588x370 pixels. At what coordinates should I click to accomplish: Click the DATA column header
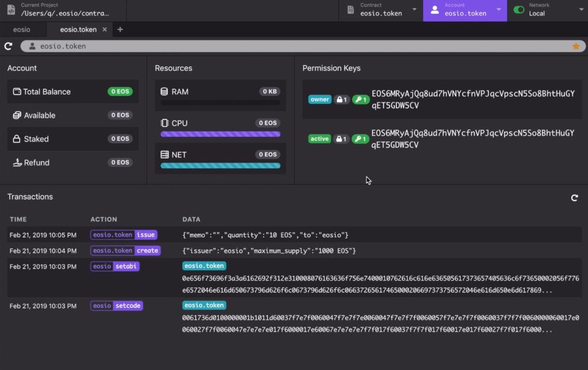pos(191,219)
